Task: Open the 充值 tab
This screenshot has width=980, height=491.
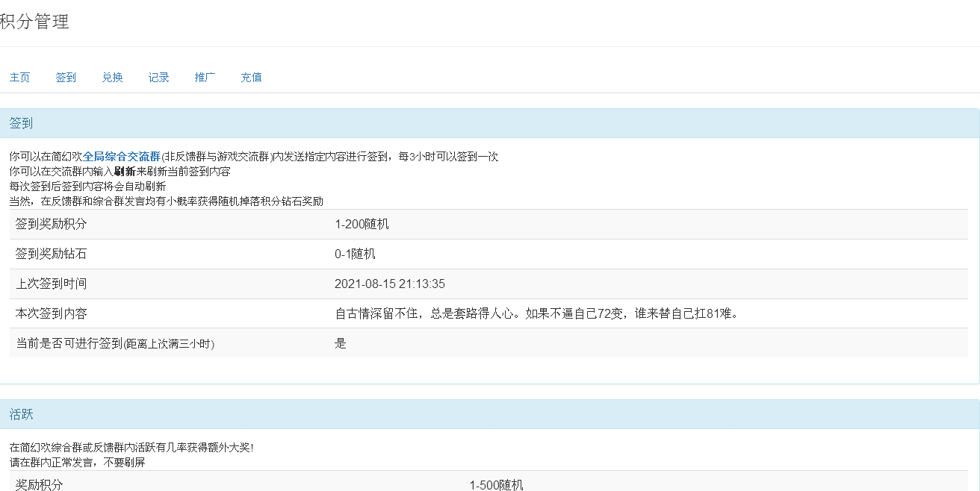Action: (x=252, y=78)
